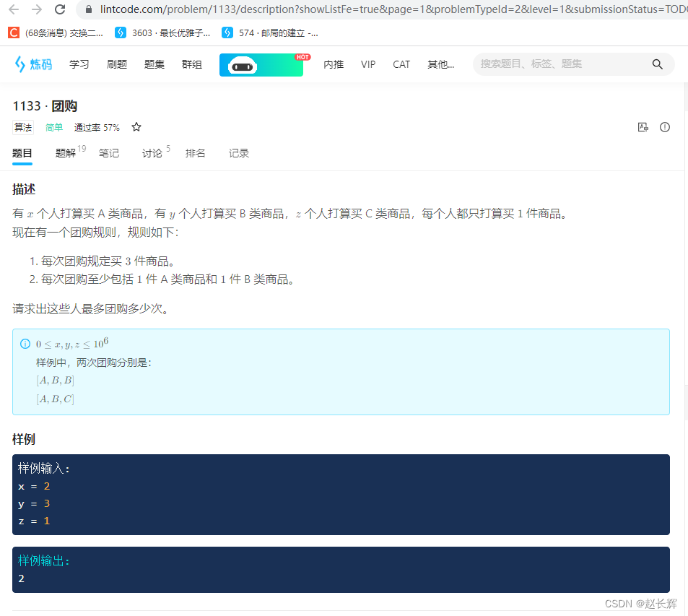This screenshot has height=616, width=688.
Task: Toggle the star to favorite problem 1133
Action: (136, 126)
